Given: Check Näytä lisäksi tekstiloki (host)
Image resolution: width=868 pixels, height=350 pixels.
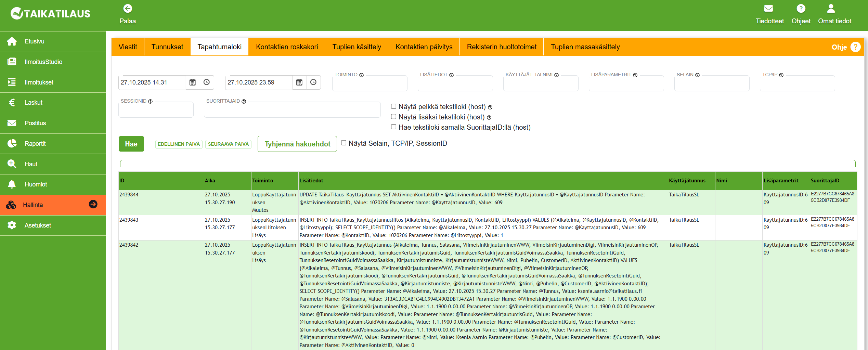Looking at the screenshot, I should pyautogui.click(x=393, y=117).
